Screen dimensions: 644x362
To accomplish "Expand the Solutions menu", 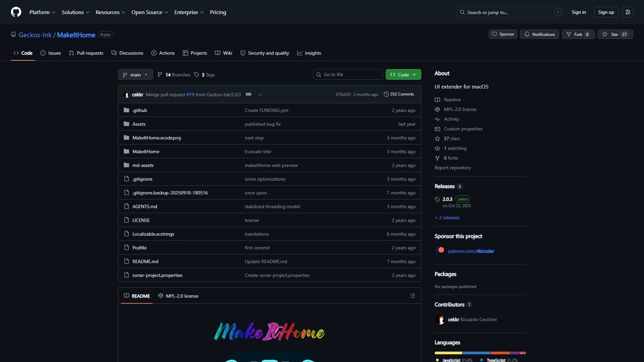I will point(75,12).
